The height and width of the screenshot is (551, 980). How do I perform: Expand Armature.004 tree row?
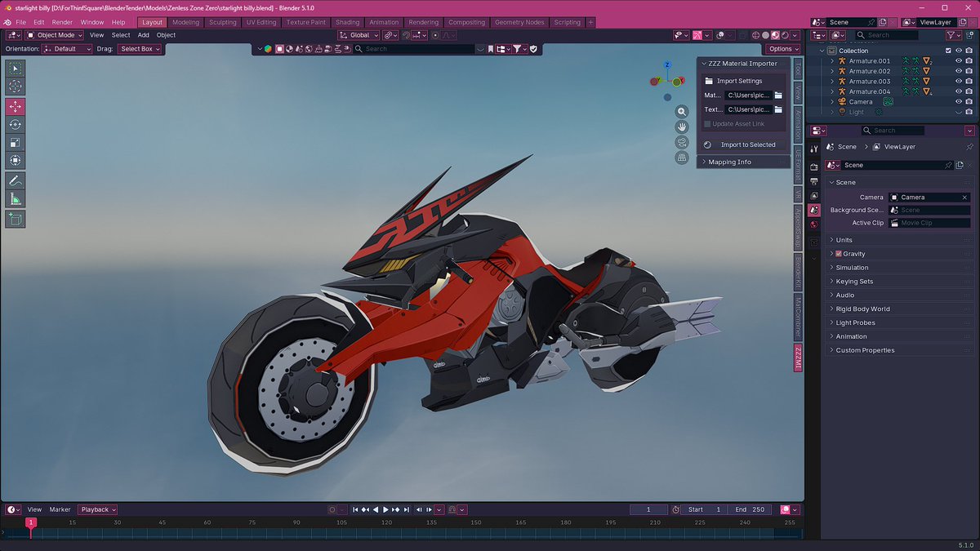(x=832, y=91)
